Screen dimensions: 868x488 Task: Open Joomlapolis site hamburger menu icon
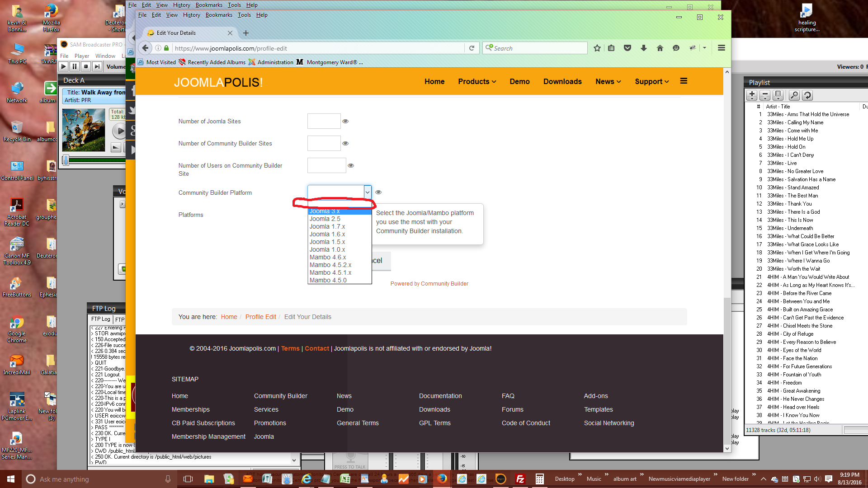(x=684, y=81)
